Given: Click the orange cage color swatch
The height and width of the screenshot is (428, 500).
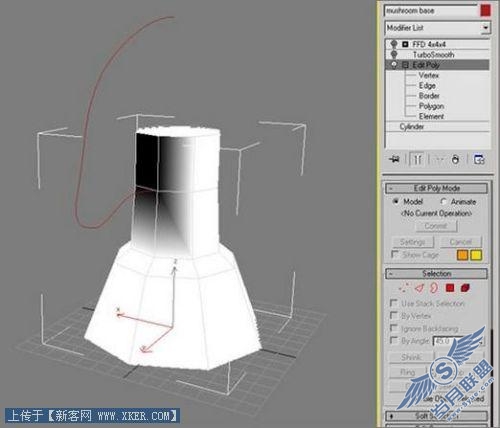Looking at the screenshot, I should [x=462, y=255].
